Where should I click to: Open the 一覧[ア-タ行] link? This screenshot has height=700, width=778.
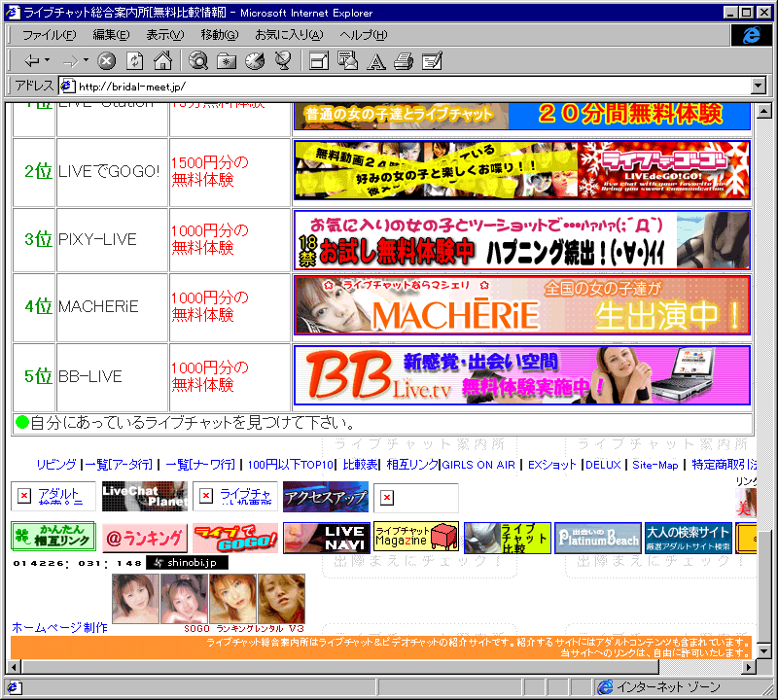click(x=119, y=465)
